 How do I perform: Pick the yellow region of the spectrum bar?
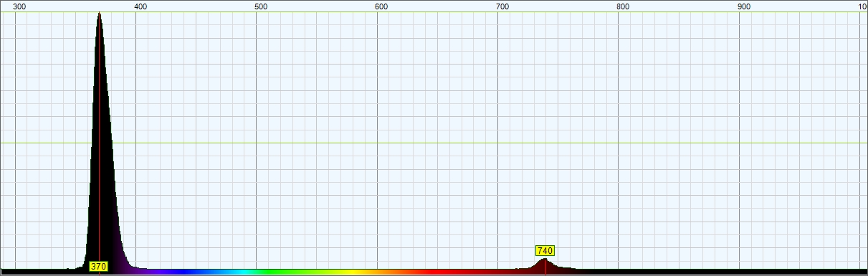(x=337, y=272)
